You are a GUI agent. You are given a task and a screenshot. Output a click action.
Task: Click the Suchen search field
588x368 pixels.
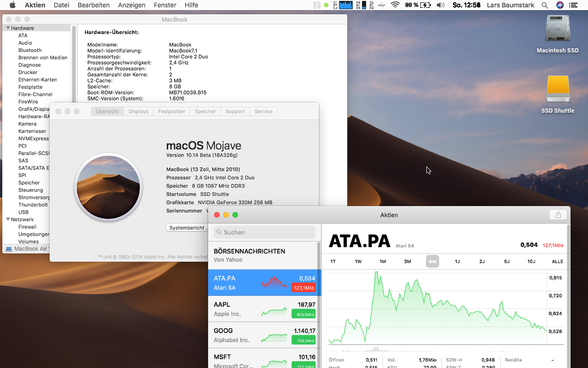[265, 232]
